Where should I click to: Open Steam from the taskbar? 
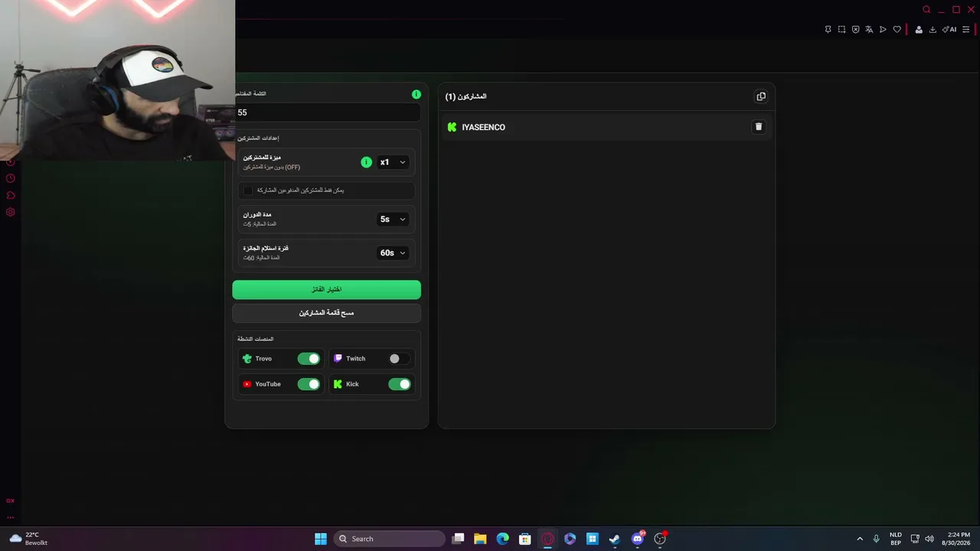pyautogui.click(x=614, y=539)
